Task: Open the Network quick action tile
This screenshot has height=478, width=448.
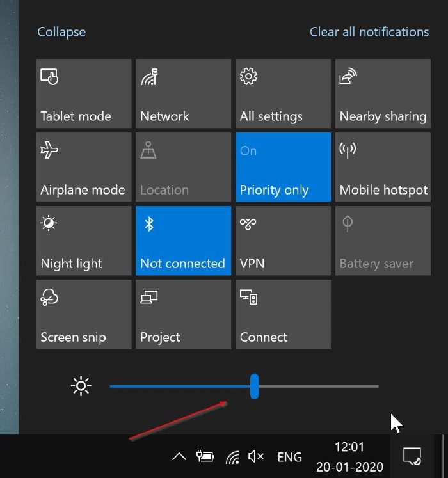Action: [183, 93]
